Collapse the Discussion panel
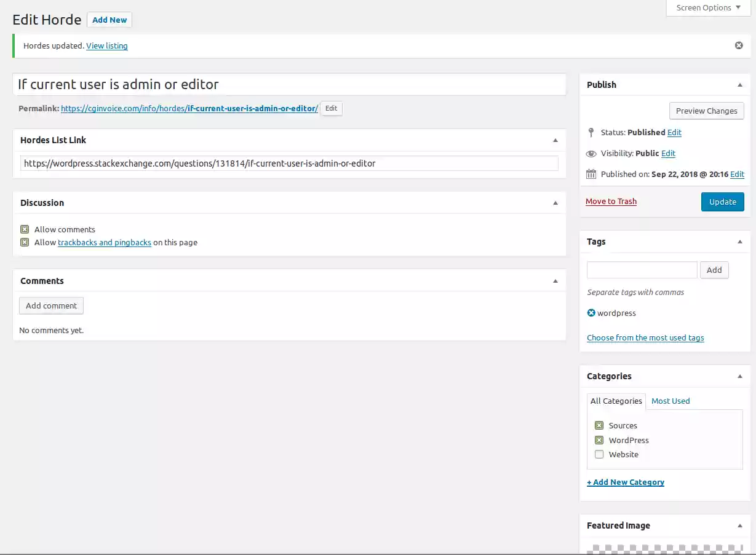Screen dimensions: 756x555 554,202
